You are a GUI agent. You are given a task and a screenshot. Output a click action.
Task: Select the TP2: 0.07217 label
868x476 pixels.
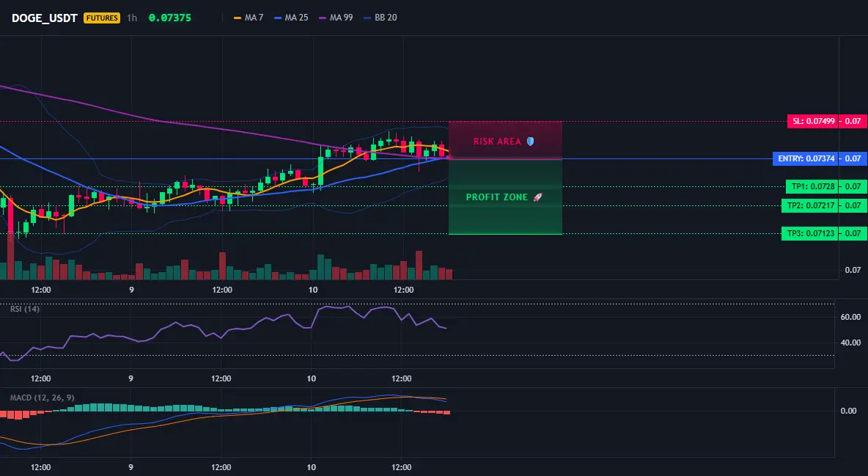(x=810, y=205)
